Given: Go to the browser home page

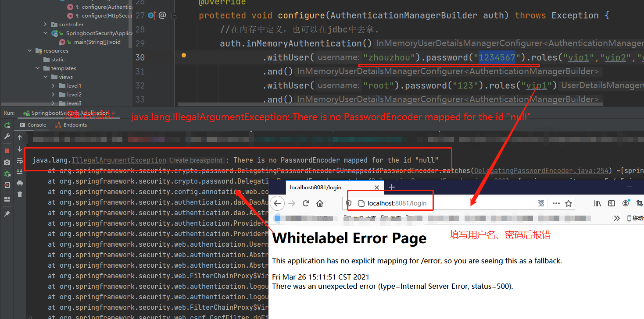Looking at the screenshot, I should click(x=320, y=203).
